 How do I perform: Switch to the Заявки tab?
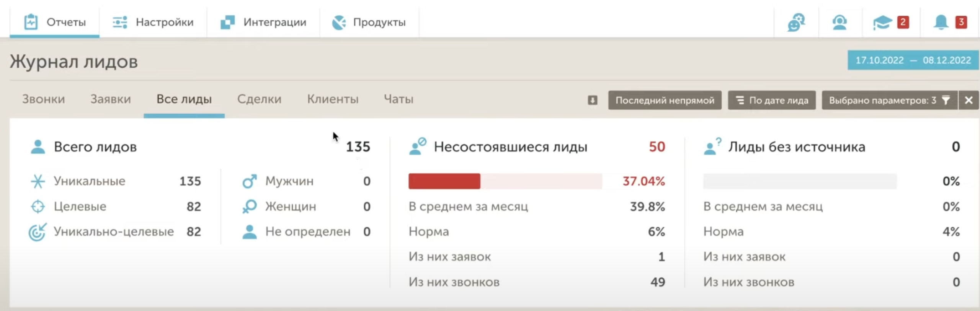pos(111,99)
